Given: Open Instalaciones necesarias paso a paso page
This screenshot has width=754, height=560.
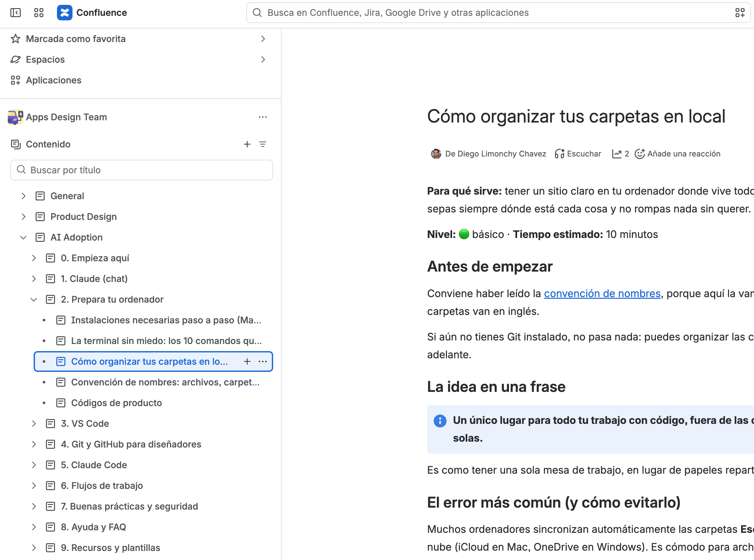Looking at the screenshot, I should click(166, 320).
